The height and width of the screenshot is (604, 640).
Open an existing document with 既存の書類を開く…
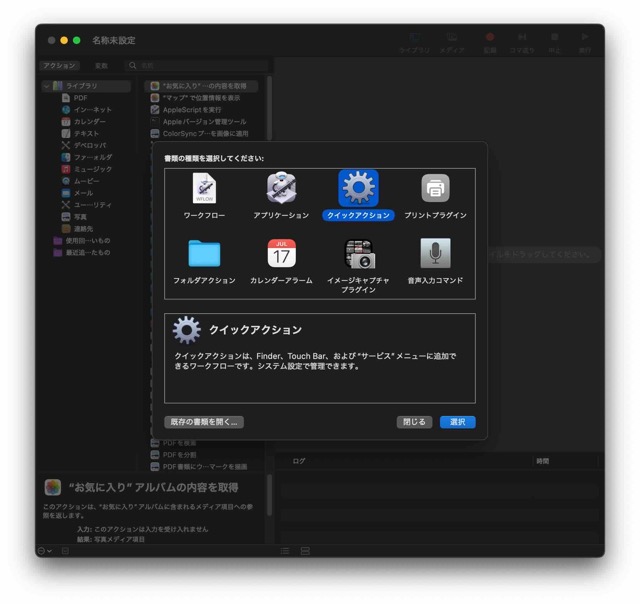pos(204,422)
